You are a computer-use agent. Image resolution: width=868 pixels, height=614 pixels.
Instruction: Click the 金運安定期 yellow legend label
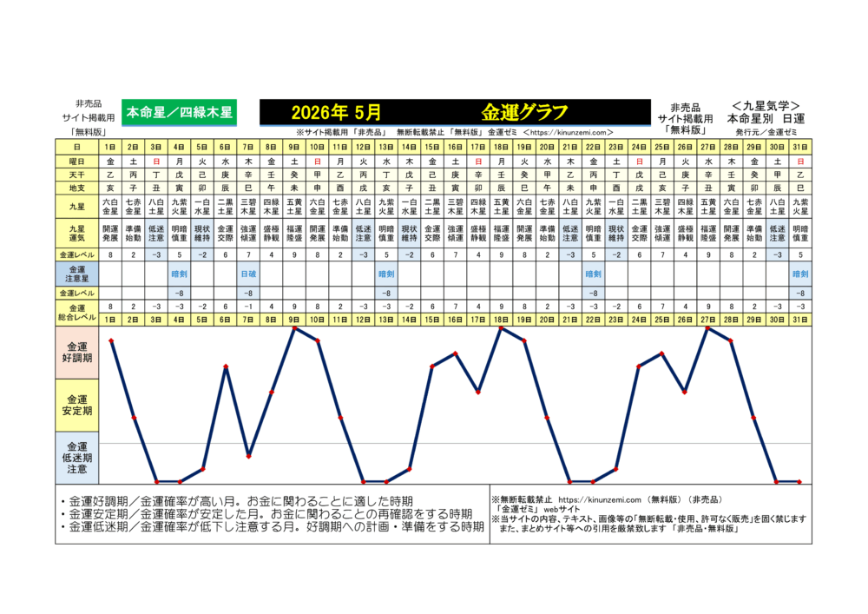point(77,405)
